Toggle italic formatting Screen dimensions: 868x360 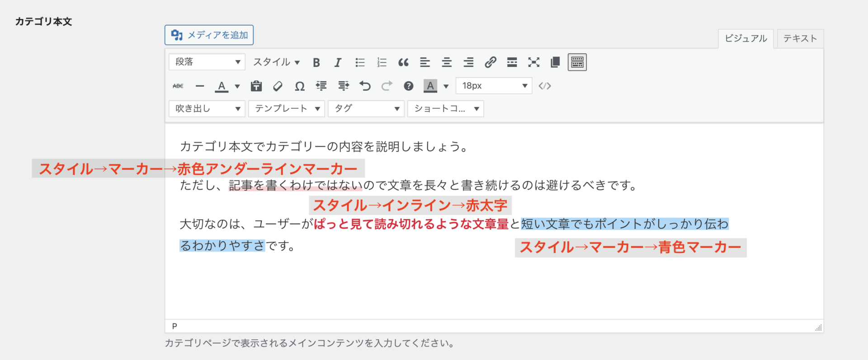(x=338, y=62)
